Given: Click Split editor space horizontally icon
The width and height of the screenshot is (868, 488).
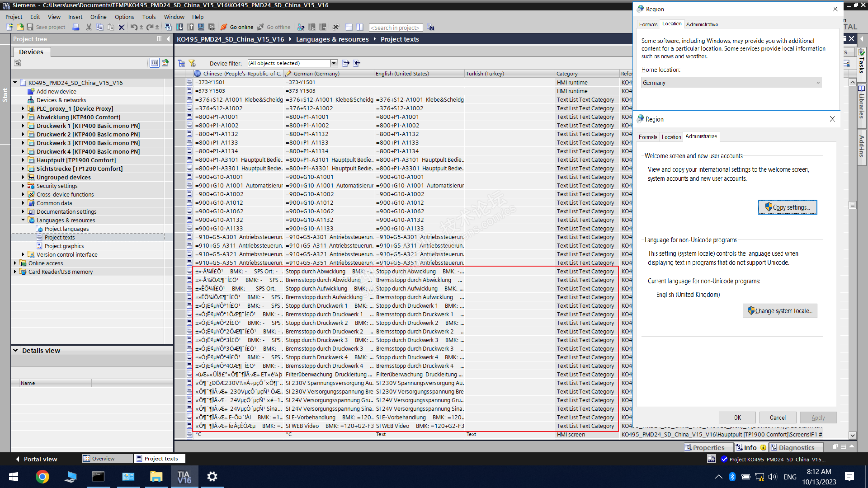Looking at the screenshot, I should coord(349,27).
